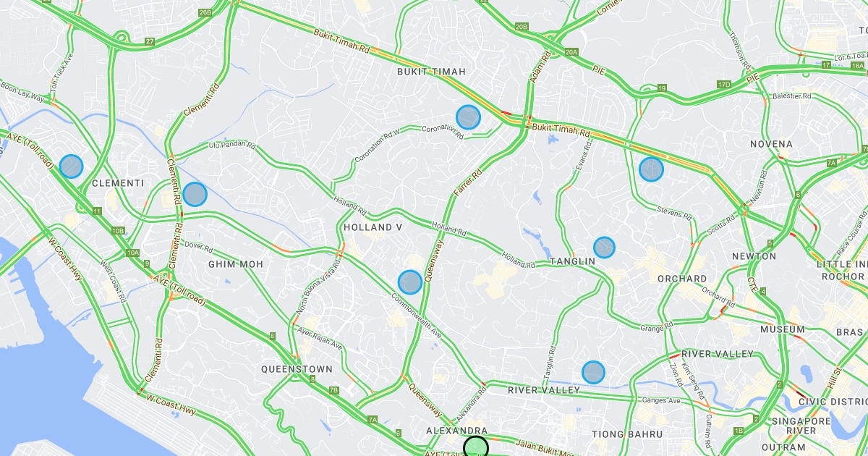Click the blue marker on Clementi Rd near Ulu Pandan Rd
The height and width of the screenshot is (456, 868).
pyautogui.click(x=195, y=194)
